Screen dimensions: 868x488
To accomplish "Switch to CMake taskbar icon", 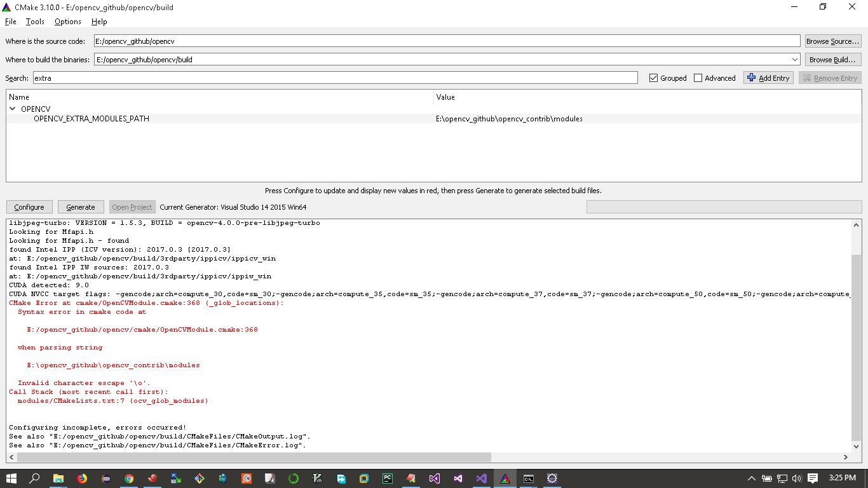I will pos(505,478).
